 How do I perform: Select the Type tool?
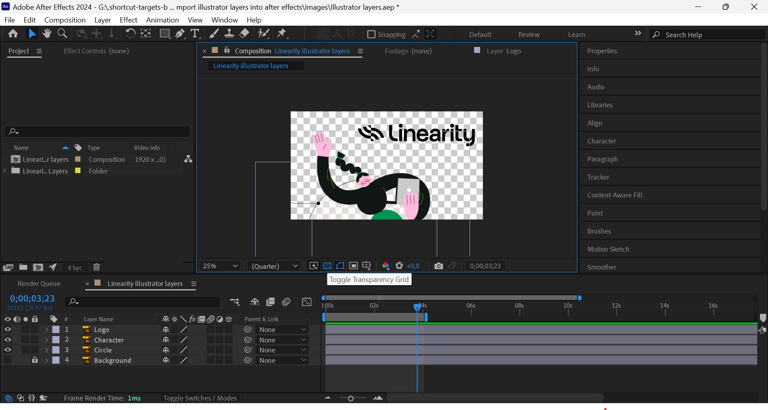195,34
